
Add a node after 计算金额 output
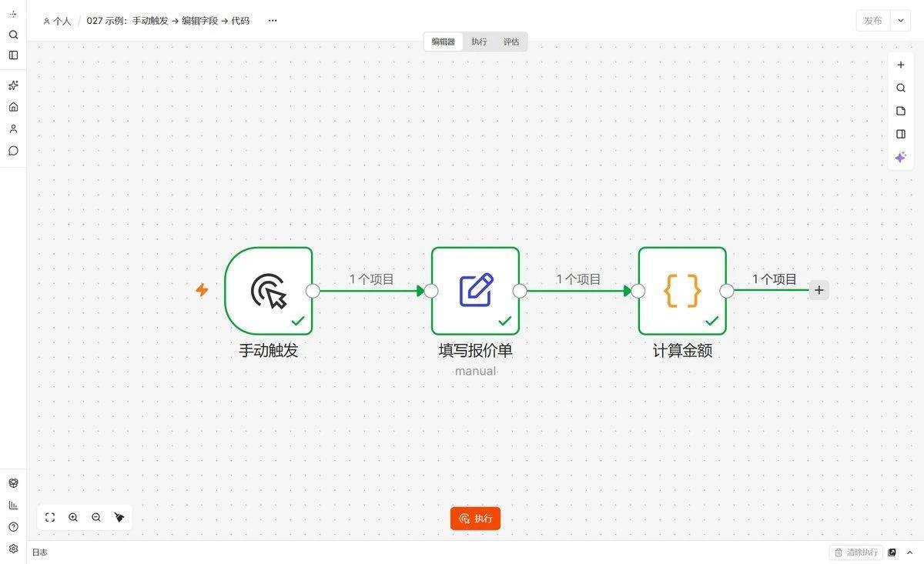tap(819, 290)
